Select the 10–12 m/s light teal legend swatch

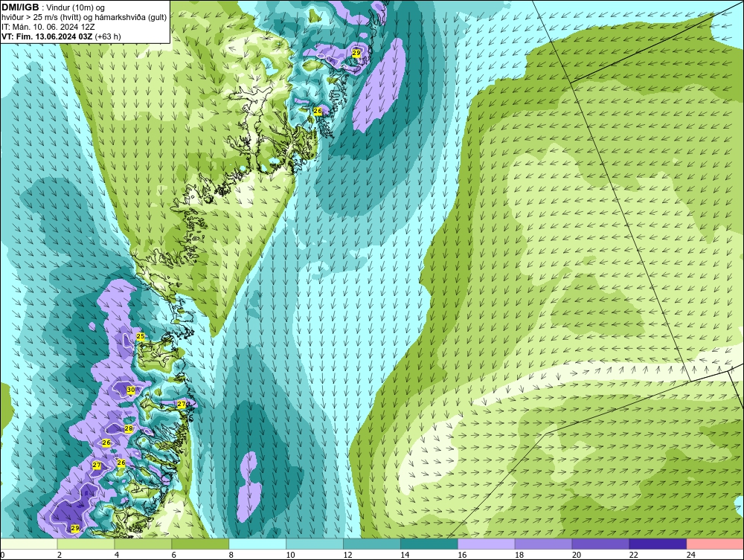pos(315,544)
